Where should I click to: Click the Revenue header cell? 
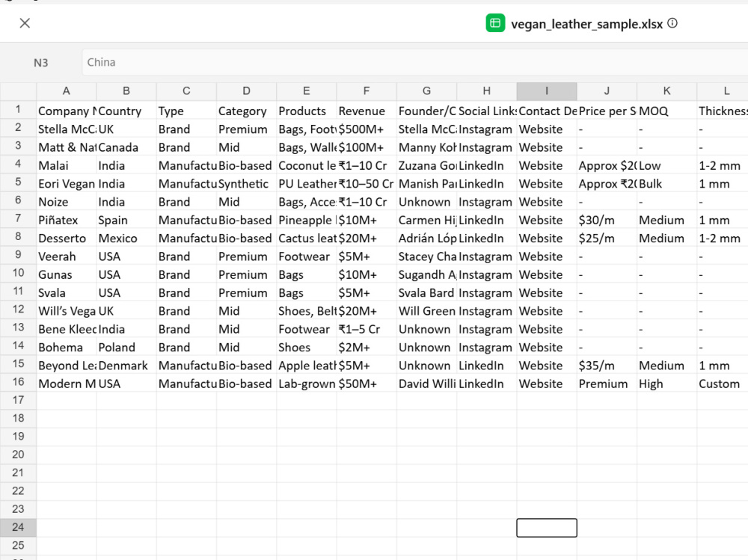tap(367, 111)
